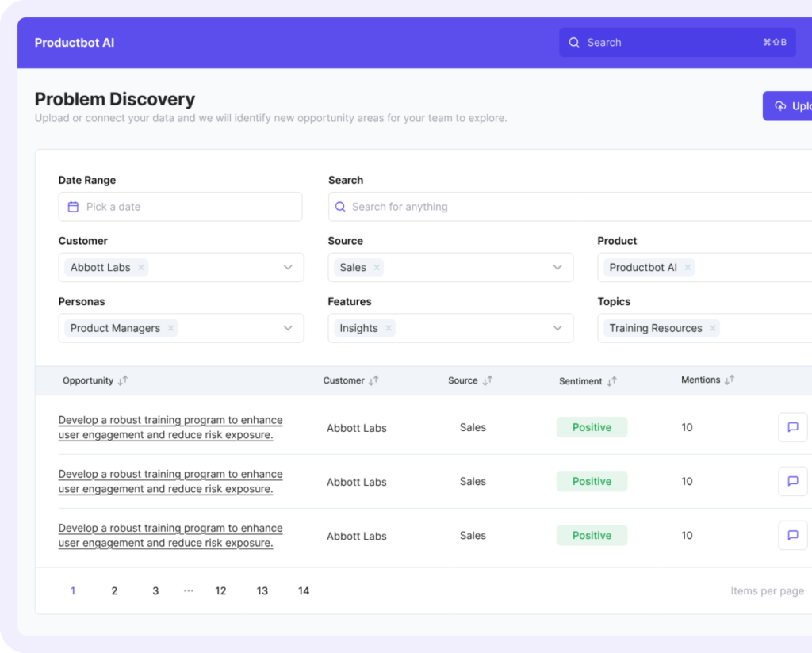The height and width of the screenshot is (653, 812).
Task: Click the comment icon on the last row
Action: (792, 535)
